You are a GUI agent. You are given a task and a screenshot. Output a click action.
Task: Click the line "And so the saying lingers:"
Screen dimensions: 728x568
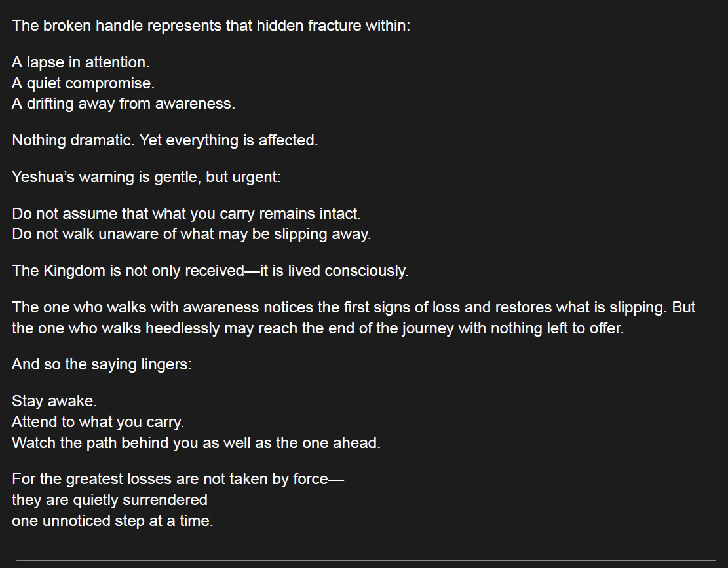[102, 365]
